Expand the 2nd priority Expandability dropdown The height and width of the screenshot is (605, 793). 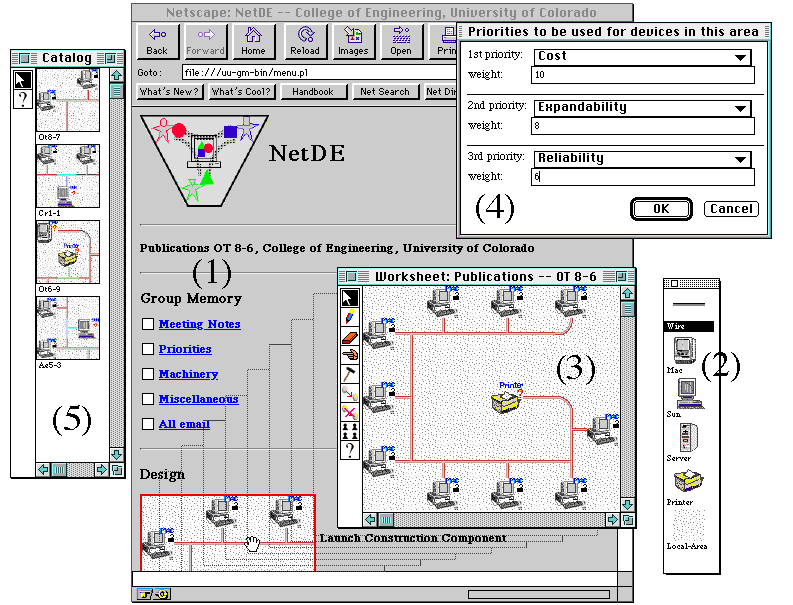[x=642, y=108]
